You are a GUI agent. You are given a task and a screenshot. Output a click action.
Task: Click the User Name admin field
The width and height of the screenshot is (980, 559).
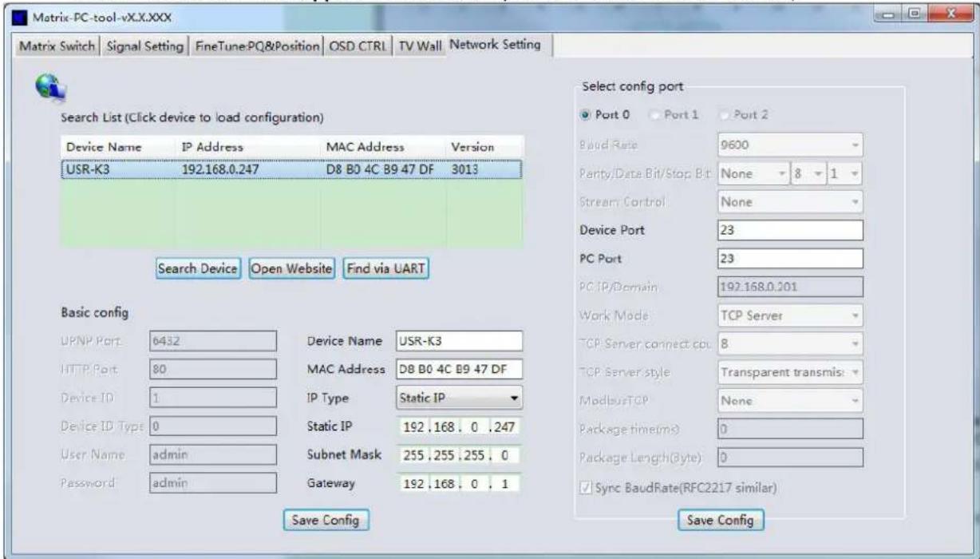tap(212, 455)
